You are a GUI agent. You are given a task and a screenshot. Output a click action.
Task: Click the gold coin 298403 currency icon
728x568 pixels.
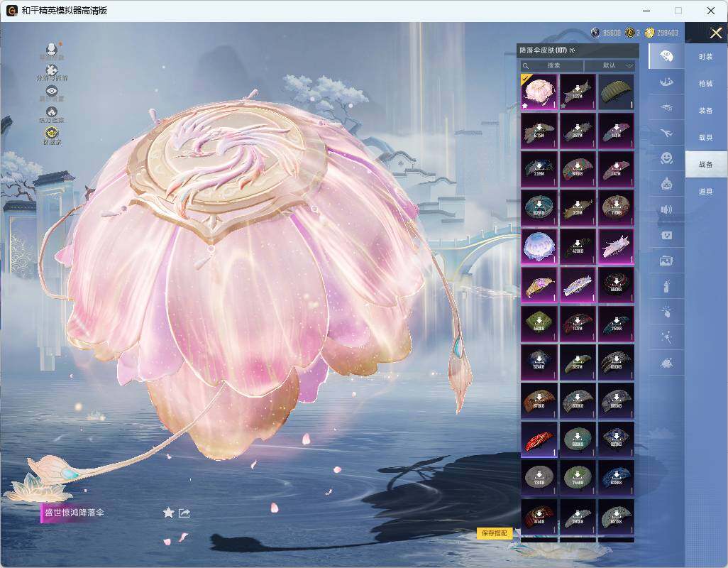pos(649,33)
